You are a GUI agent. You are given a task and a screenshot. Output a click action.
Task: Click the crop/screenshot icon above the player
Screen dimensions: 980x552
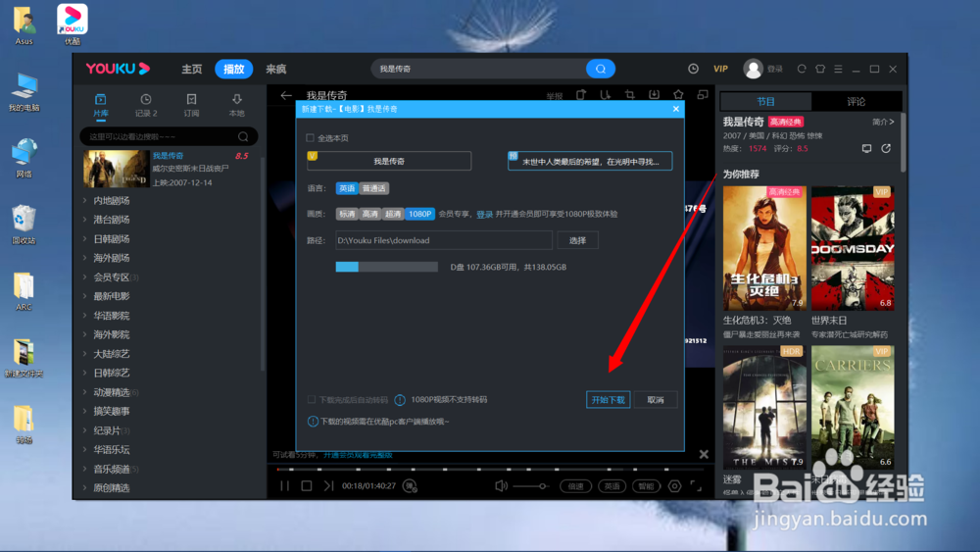pyautogui.click(x=629, y=94)
